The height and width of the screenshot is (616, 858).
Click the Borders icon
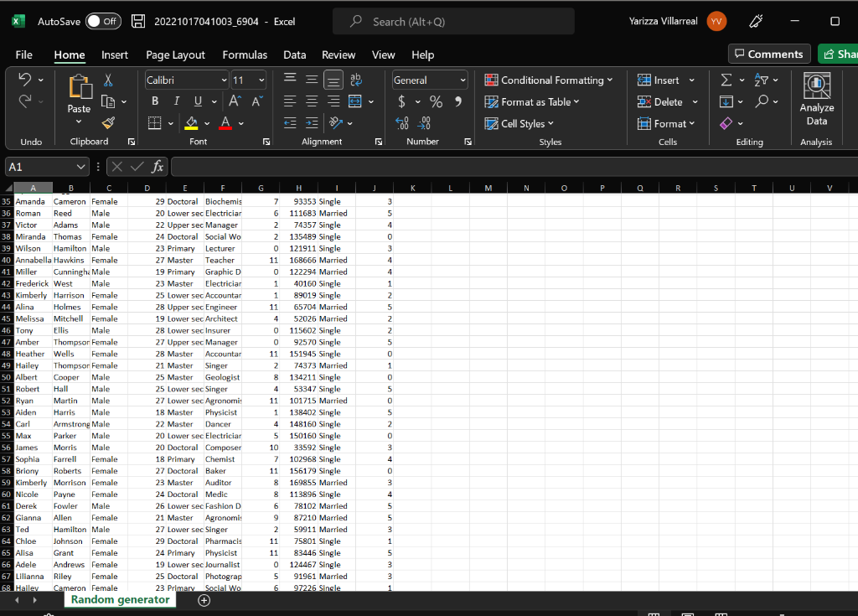(x=155, y=123)
